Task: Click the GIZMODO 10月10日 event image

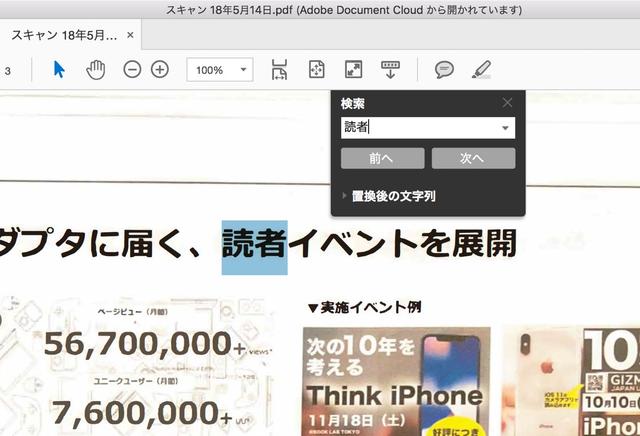Action: click(571, 381)
